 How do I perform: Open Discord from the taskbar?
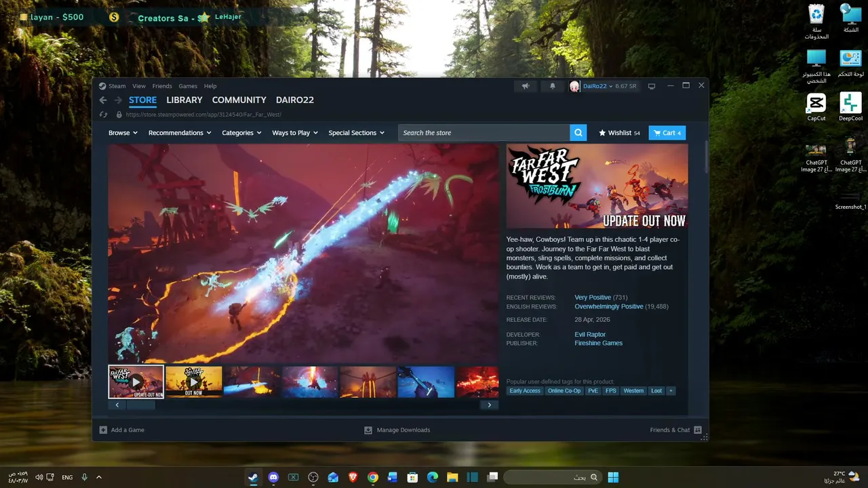(273, 477)
